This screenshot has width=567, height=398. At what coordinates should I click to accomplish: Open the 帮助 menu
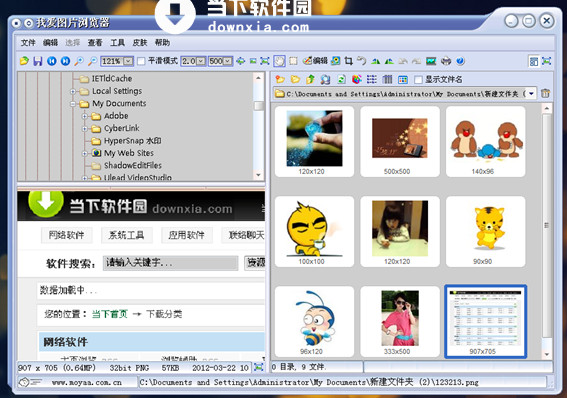coord(162,43)
